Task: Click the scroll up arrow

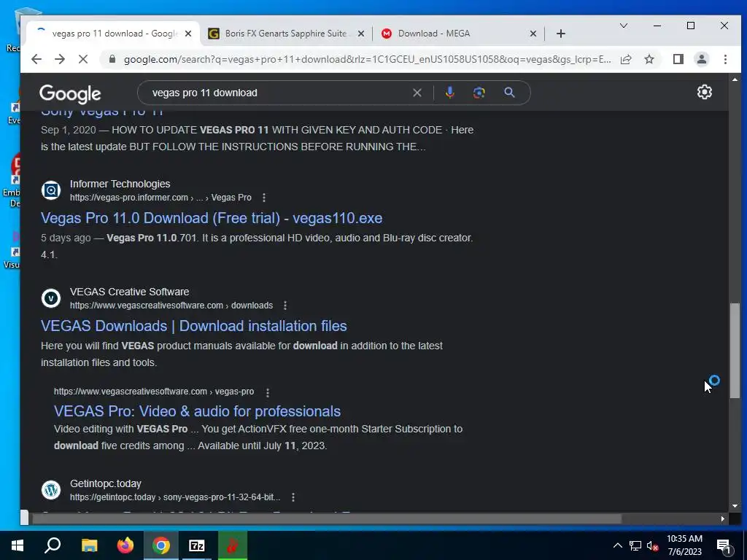Action: [735, 79]
